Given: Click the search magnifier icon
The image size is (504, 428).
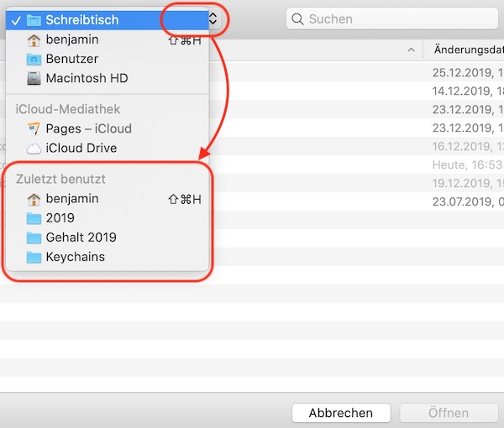Looking at the screenshot, I should click(297, 19).
